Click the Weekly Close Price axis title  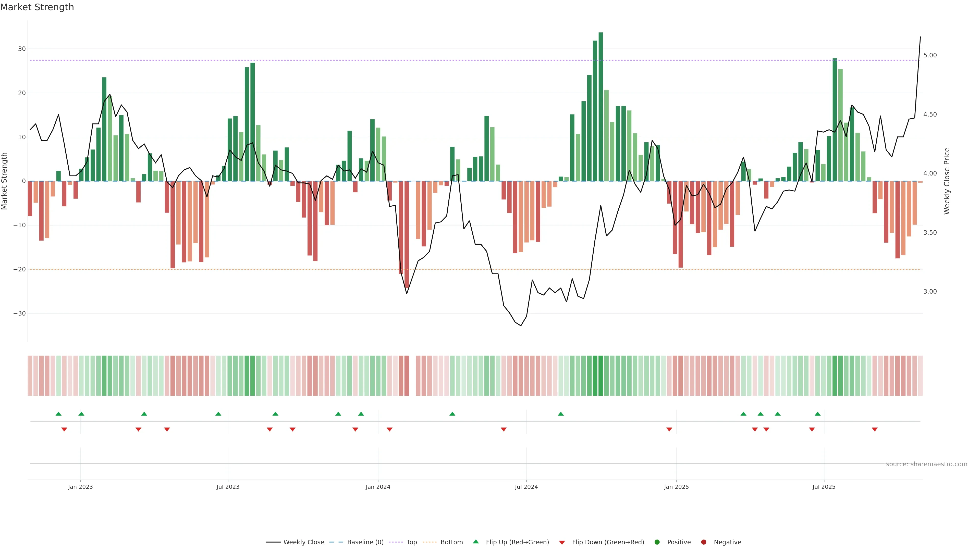click(x=947, y=181)
